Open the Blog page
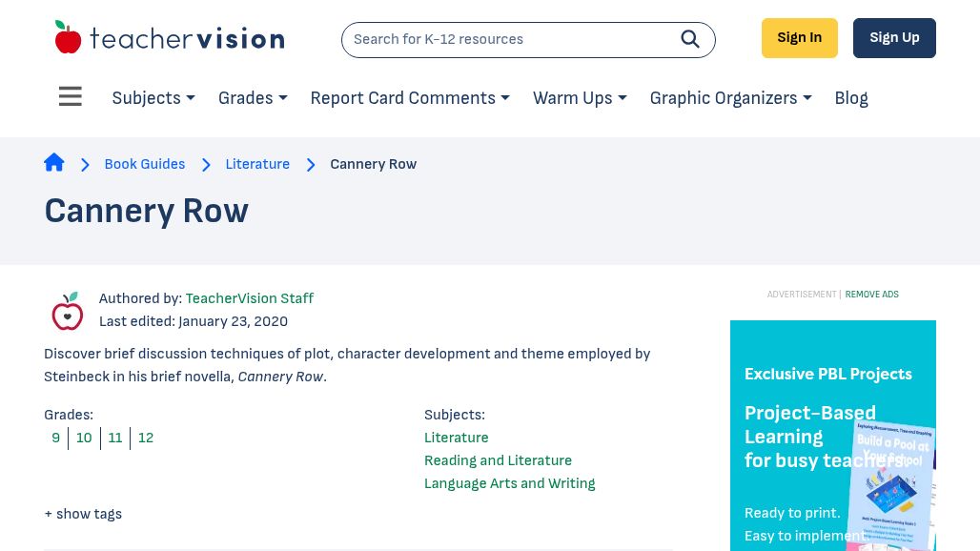Viewport: 980px width, 551px height. tap(851, 98)
